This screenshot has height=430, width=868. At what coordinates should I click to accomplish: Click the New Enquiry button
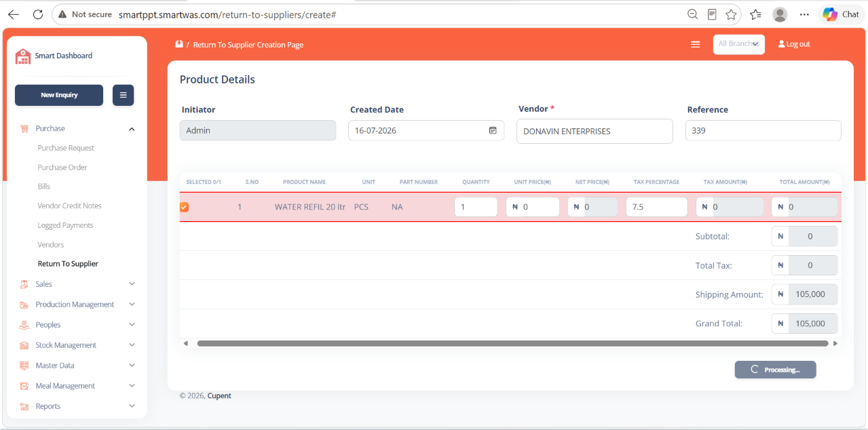pos(59,95)
